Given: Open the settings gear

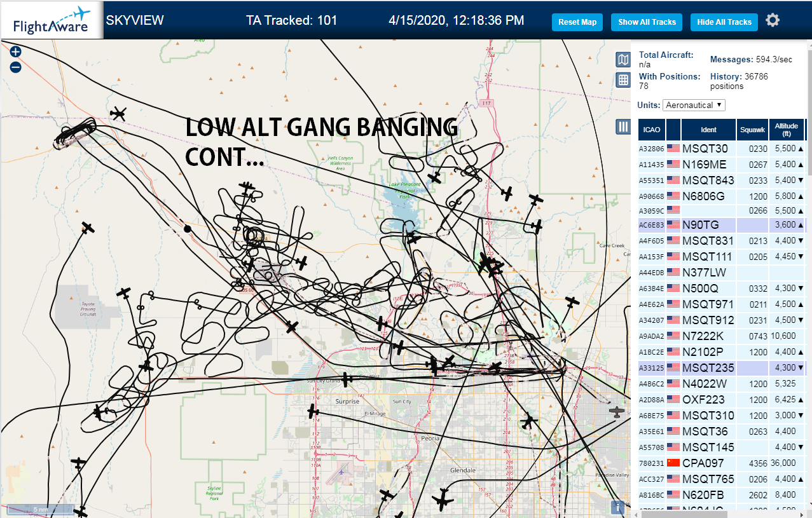Looking at the screenshot, I should pyautogui.click(x=773, y=20).
